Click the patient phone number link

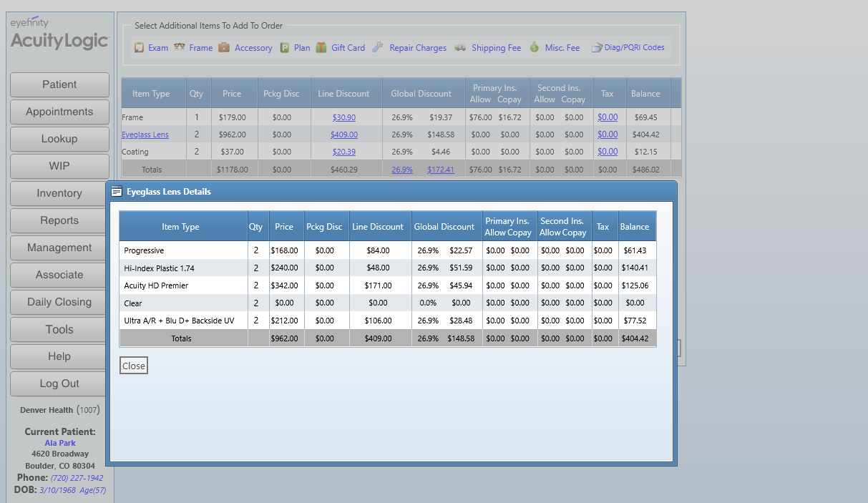(x=77, y=478)
